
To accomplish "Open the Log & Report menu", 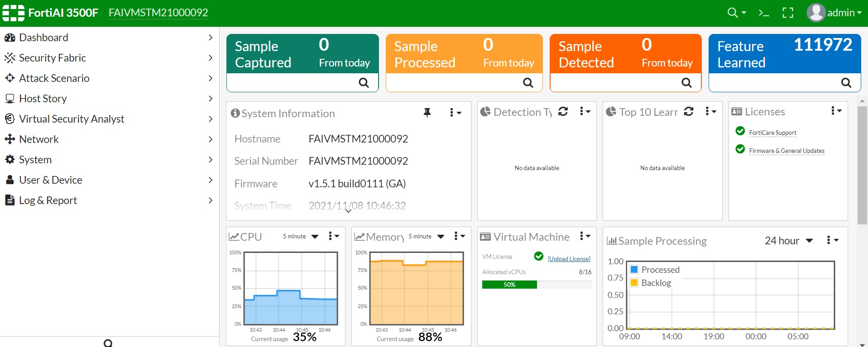I will click(109, 200).
